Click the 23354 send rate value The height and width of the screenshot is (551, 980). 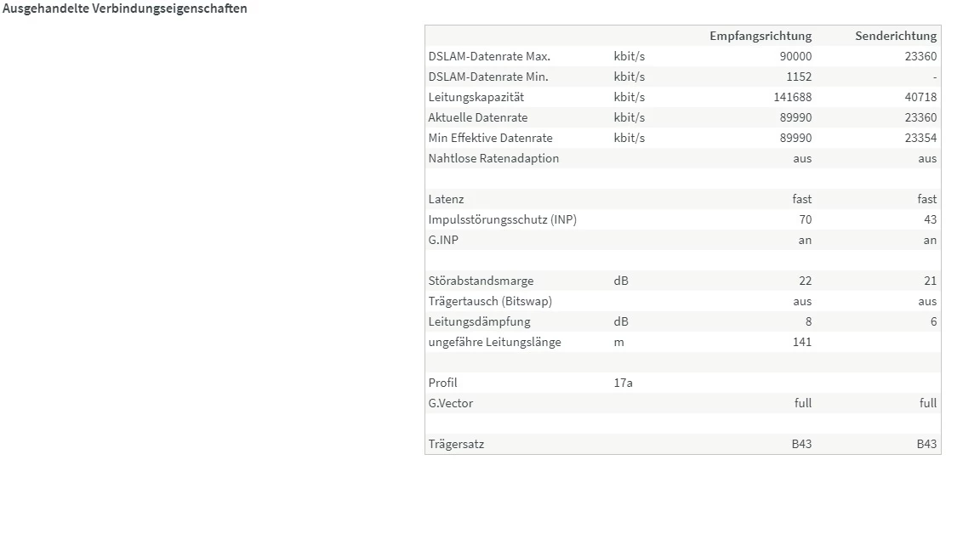pos(920,138)
